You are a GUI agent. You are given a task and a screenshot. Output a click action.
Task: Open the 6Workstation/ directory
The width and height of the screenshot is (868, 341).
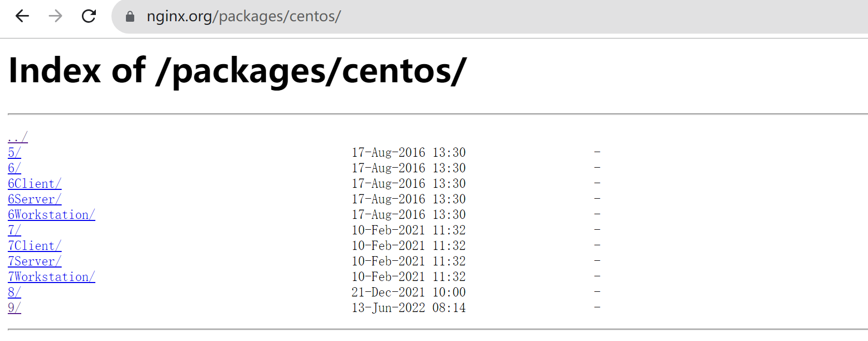pos(51,214)
